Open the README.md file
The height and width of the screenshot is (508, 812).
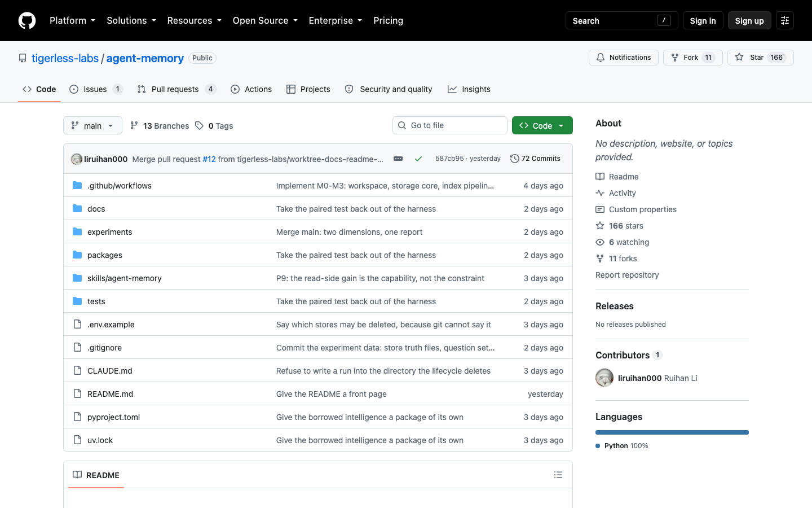click(x=111, y=394)
